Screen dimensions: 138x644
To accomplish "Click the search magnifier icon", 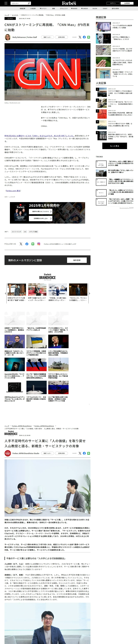I will tap(29, 3).
